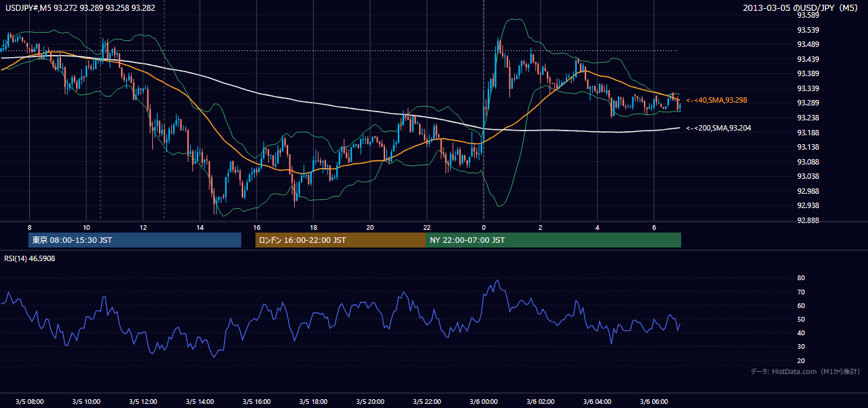Image resolution: width=868 pixels, height=408 pixels.
Task: Click price axis value 93.389
Action: coord(807,73)
